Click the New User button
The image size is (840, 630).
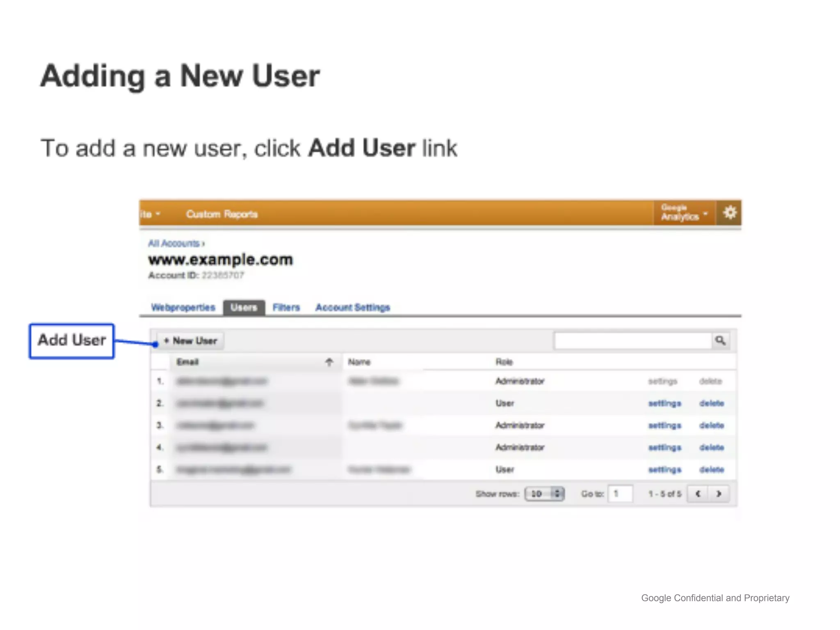(191, 341)
